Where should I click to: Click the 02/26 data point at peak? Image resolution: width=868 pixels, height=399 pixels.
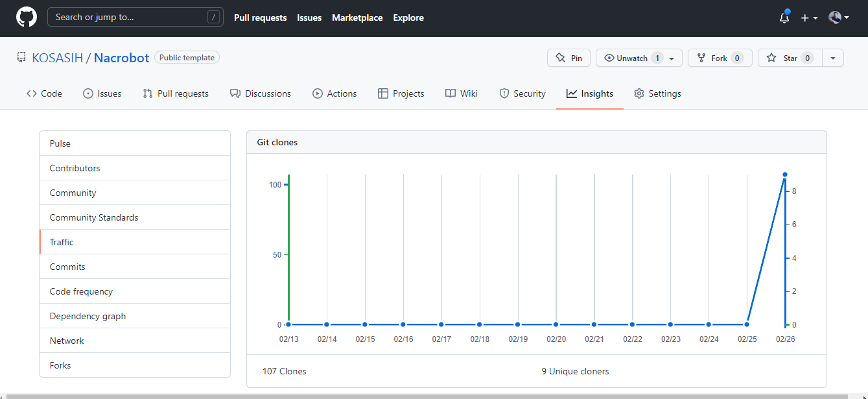(x=785, y=175)
